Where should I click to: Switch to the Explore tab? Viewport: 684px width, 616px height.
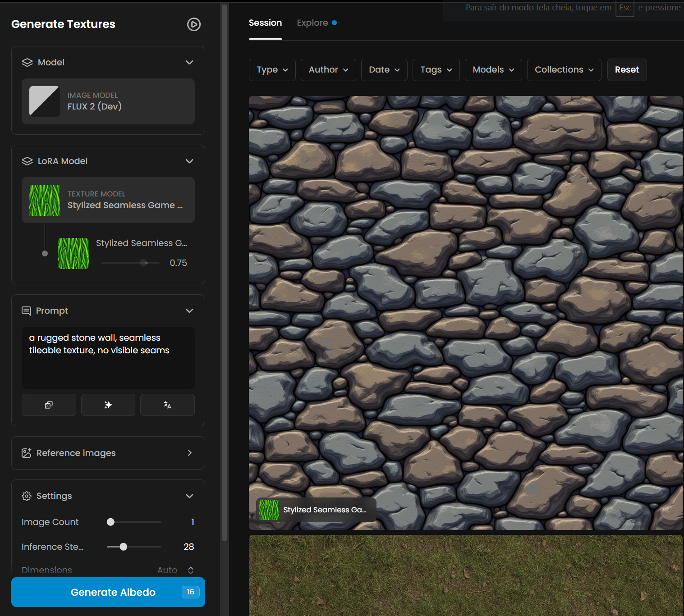[317, 23]
